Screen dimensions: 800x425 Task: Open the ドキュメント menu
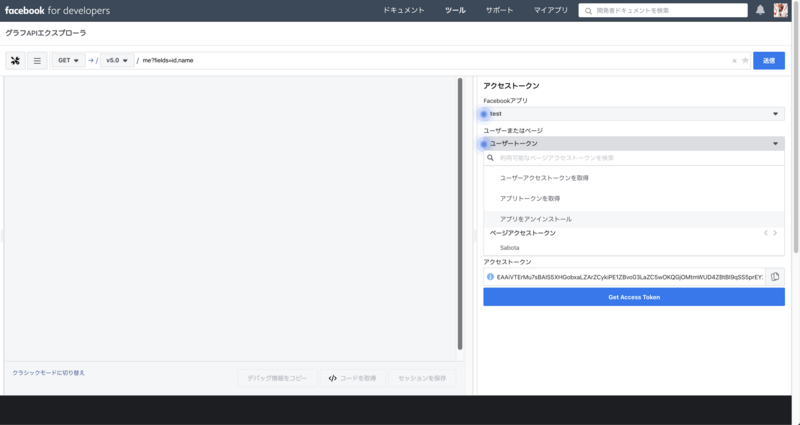pos(404,10)
